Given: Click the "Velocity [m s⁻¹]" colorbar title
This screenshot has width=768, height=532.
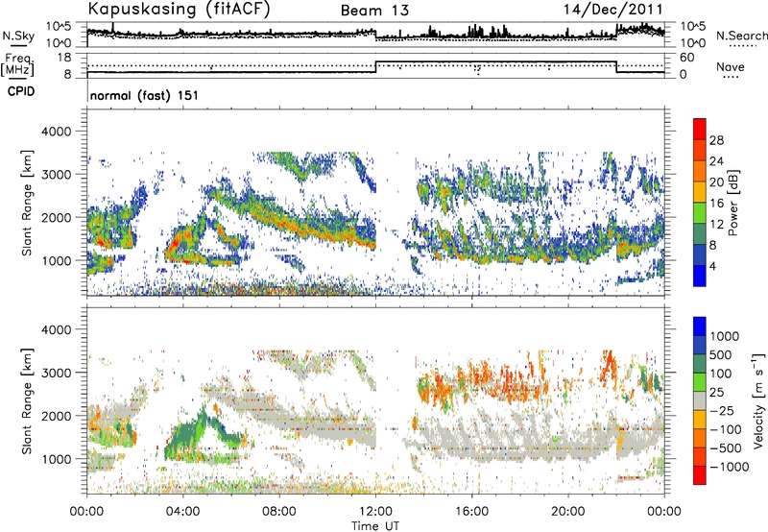Looking at the screenshot, I should [758, 400].
